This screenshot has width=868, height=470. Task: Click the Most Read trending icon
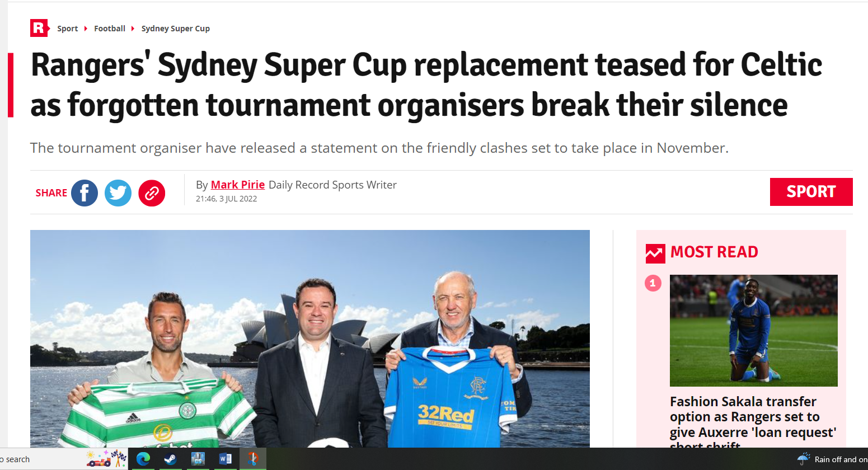point(655,253)
